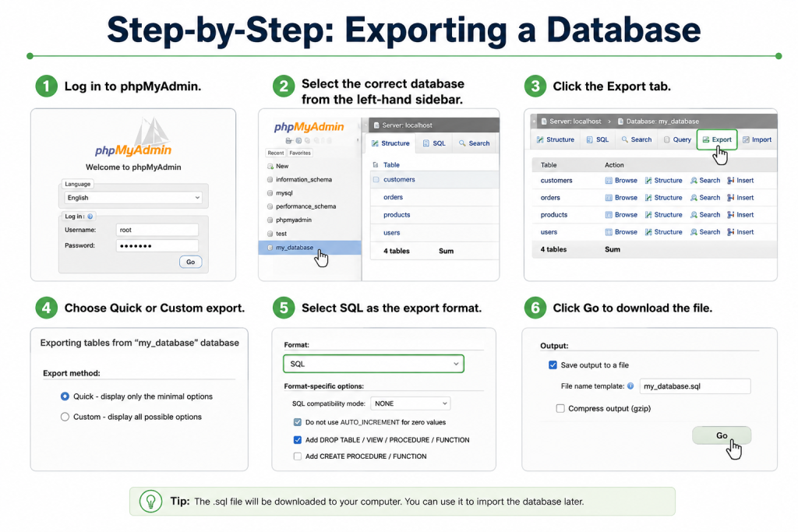
Task: Click file name field with my_database.sql
Action: (x=694, y=386)
